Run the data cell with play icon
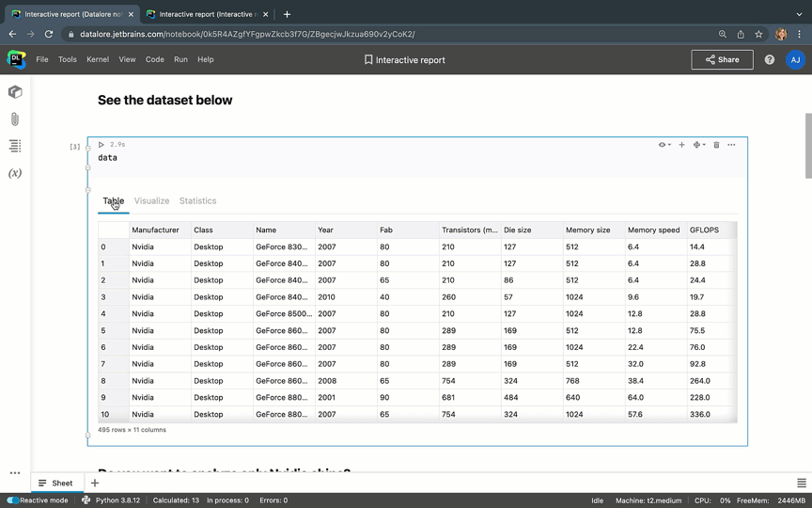This screenshot has height=508, width=812. click(101, 145)
